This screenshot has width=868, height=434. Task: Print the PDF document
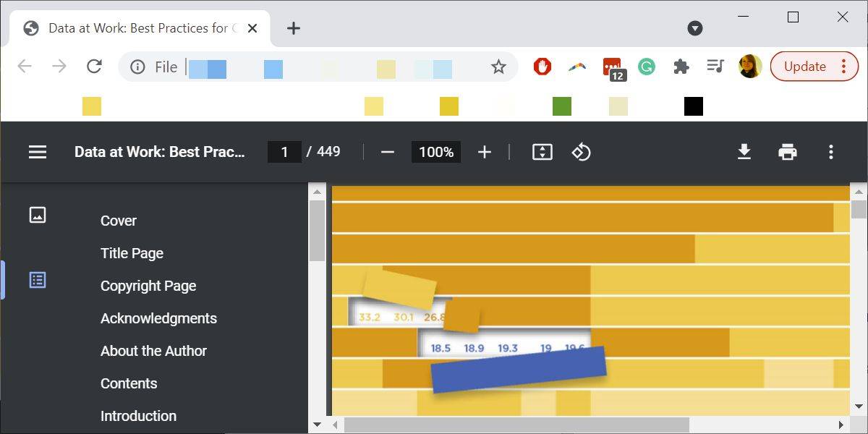coord(788,152)
